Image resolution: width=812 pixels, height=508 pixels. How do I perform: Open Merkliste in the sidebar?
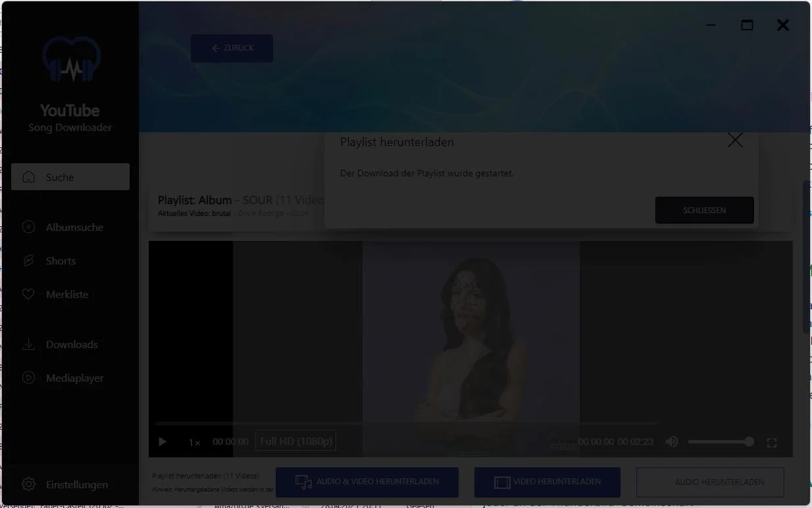(x=70, y=294)
